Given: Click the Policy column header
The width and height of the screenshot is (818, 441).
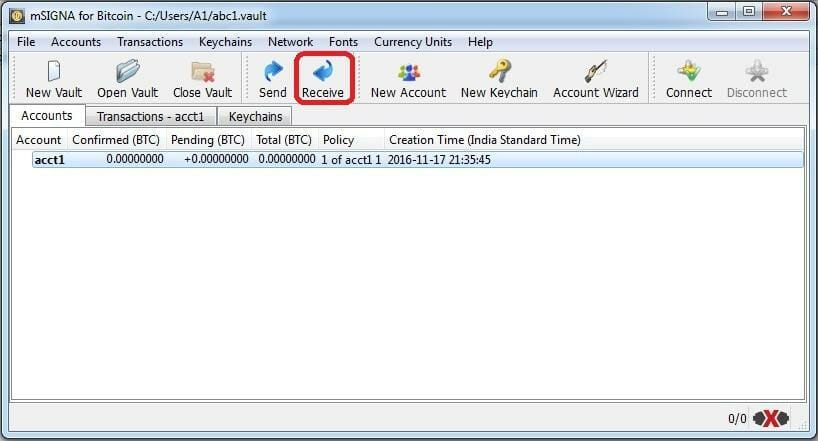Looking at the screenshot, I should tap(350, 140).
